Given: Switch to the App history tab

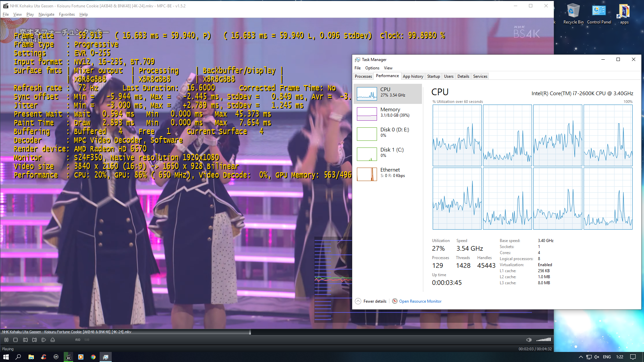Looking at the screenshot, I should point(413,76).
